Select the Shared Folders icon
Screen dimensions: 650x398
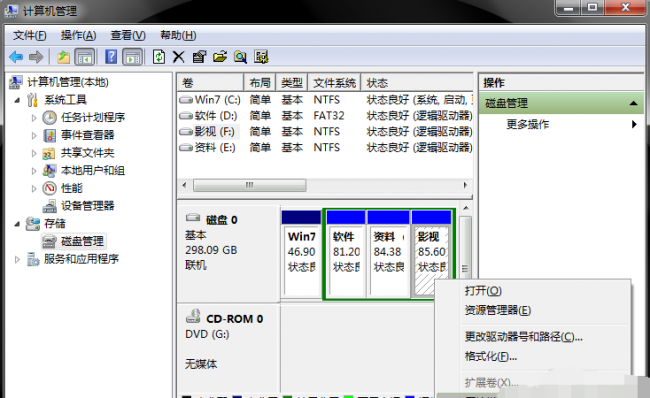(x=49, y=153)
